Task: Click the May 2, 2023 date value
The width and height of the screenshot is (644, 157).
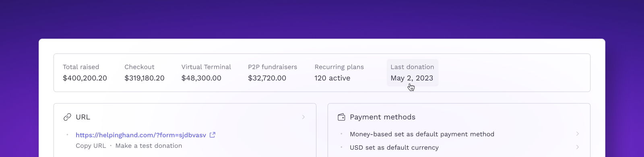Action: [x=412, y=78]
